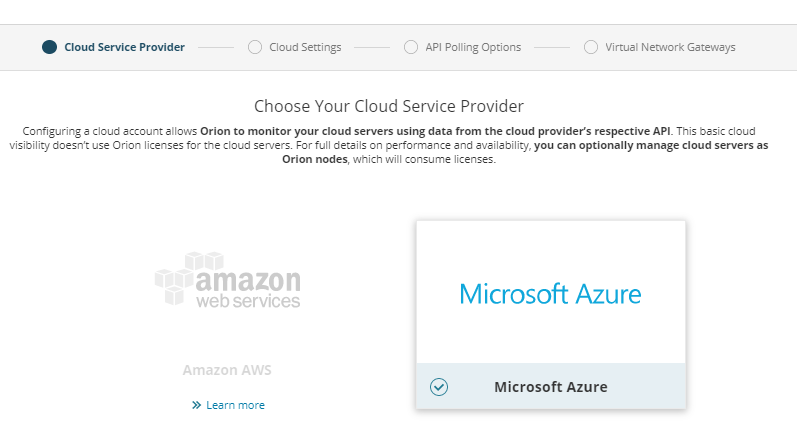Click the double chevron beside Learn more

coord(197,405)
